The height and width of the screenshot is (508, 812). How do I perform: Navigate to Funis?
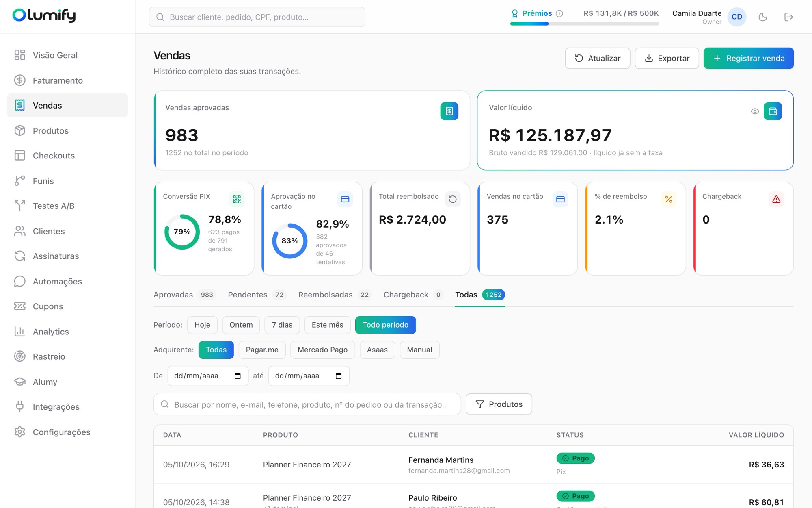[x=67, y=181]
